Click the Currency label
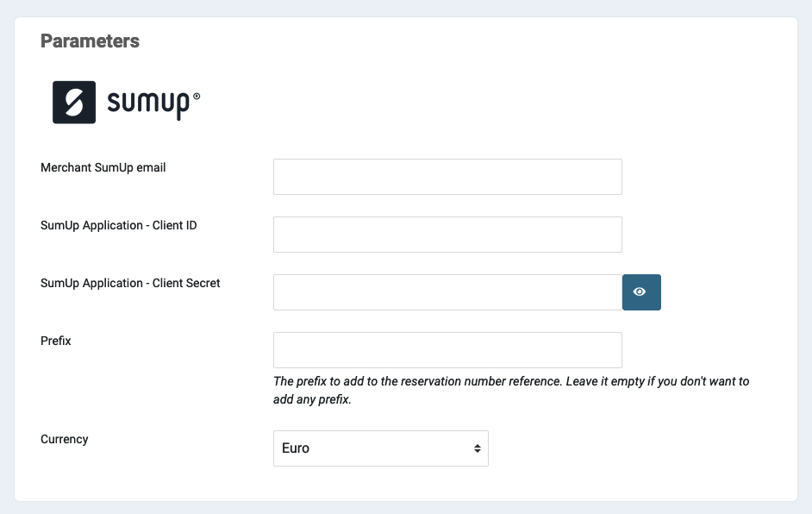The height and width of the screenshot is (514, 812). [x=65, y=439]
